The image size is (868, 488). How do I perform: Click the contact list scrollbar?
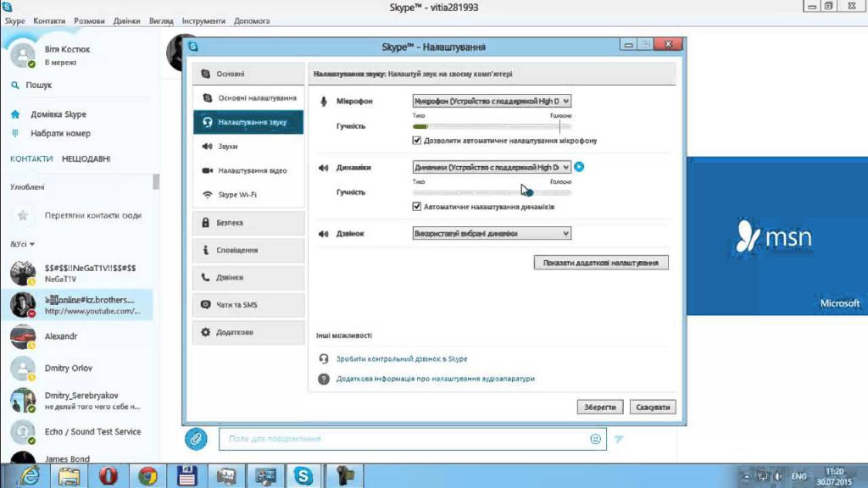point(156,181)
